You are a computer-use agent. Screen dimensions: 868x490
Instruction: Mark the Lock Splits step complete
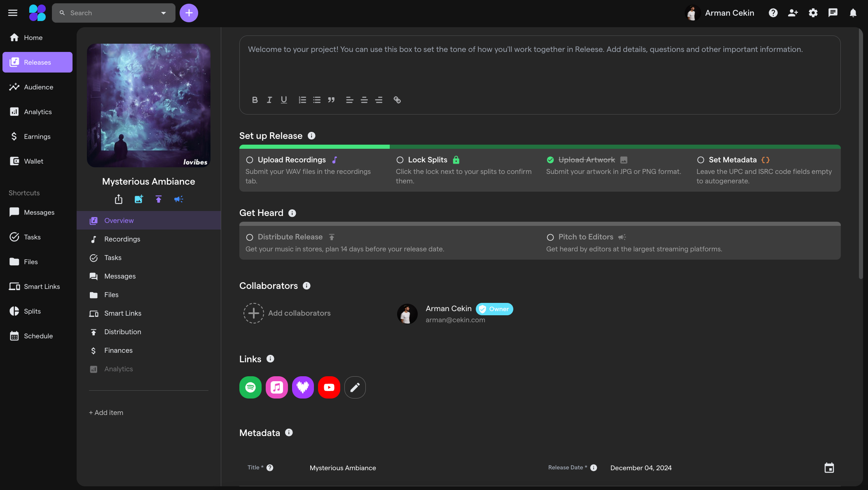coord(400,160)
